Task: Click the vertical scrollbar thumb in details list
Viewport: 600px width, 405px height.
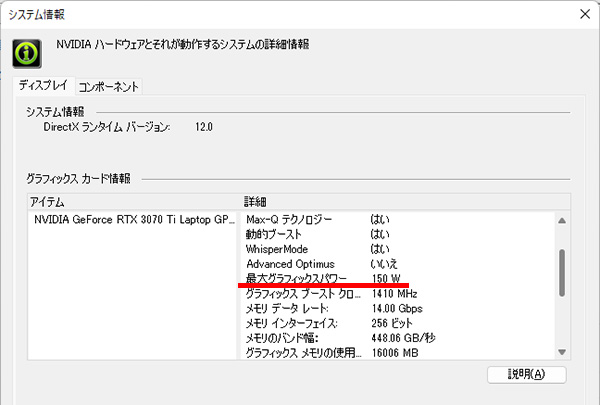Action: [x=562, y=273]
